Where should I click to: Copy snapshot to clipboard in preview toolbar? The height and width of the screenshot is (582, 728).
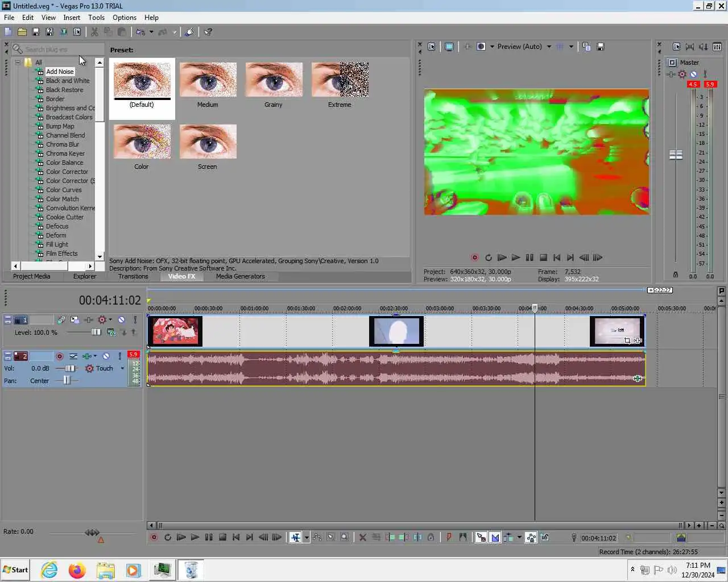click(586, 47)
